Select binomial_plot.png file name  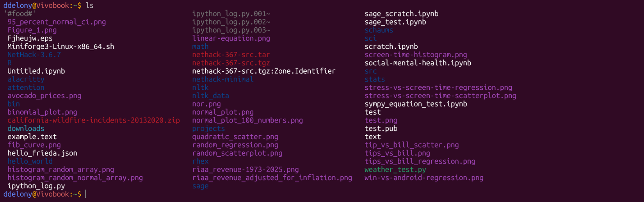(42, 112)
